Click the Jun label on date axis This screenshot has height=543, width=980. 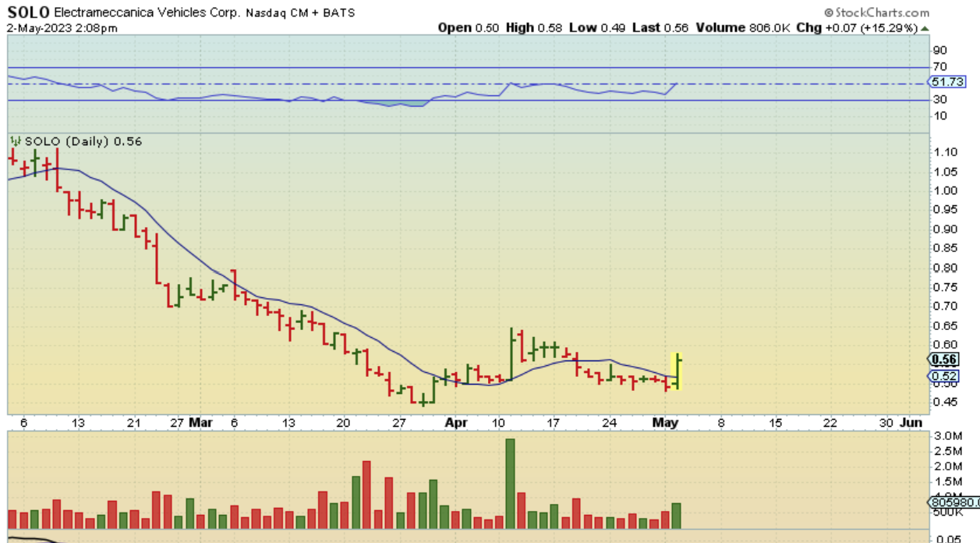coord(911,423)
